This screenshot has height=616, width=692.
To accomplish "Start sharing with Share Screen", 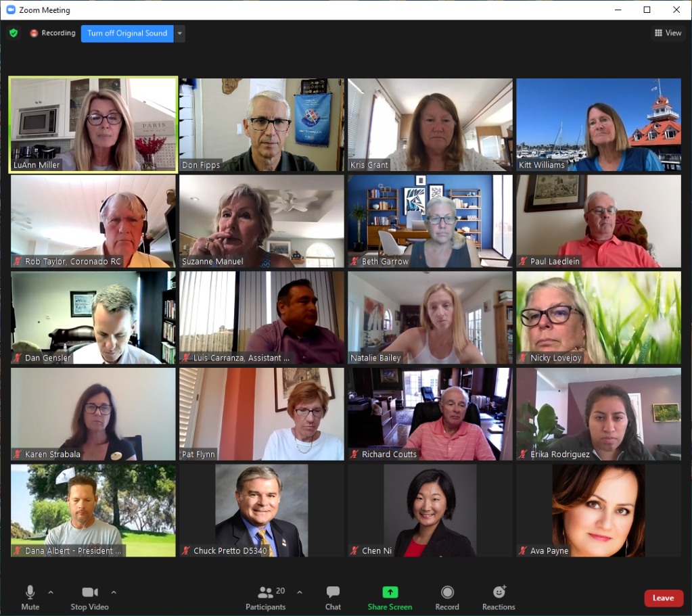I will coord(390,598).
